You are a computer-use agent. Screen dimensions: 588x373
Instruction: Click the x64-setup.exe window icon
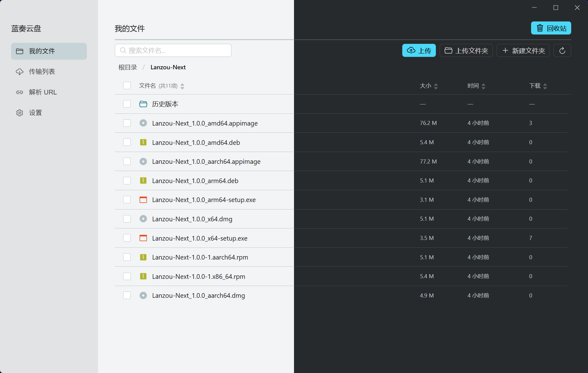pyautogui.click(x=143, y=238)
